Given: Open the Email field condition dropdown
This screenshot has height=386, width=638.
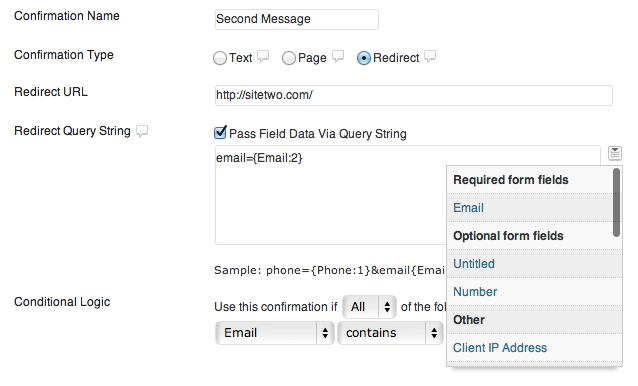Looking at the screenshot, I should pos(275,333).
